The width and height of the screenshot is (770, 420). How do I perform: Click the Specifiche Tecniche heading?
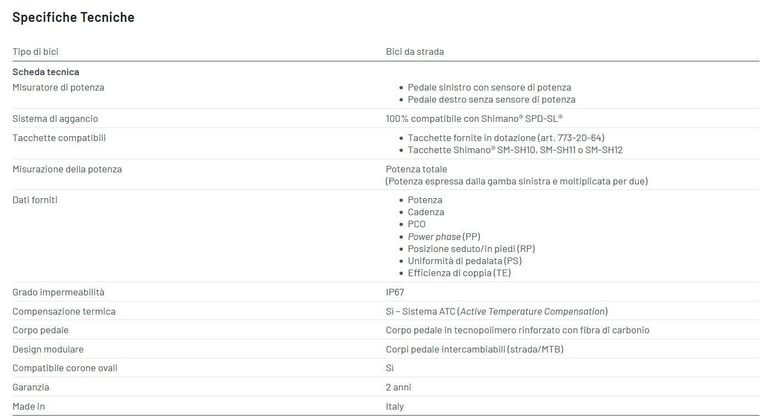click(73, 17)
